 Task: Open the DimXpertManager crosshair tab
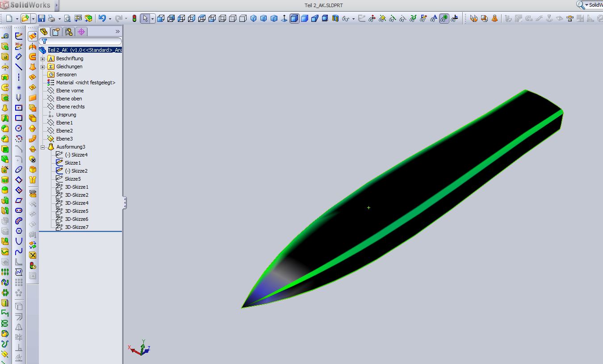pyautogui.click(x=81, y=32)
